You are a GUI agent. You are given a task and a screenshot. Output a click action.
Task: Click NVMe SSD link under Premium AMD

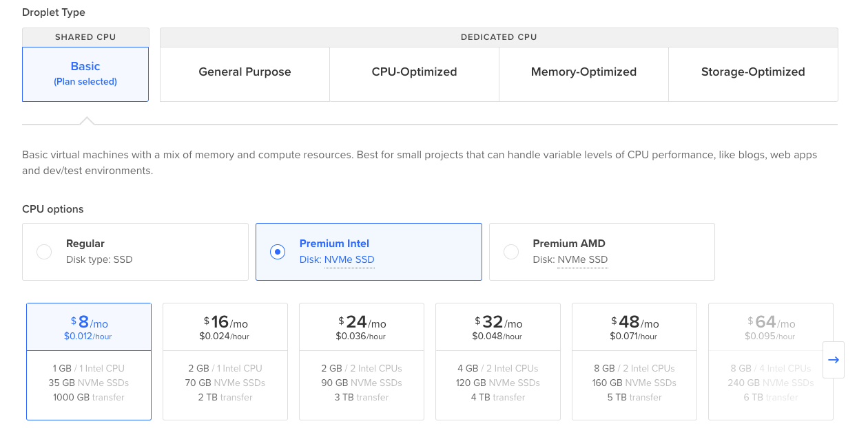582,260
